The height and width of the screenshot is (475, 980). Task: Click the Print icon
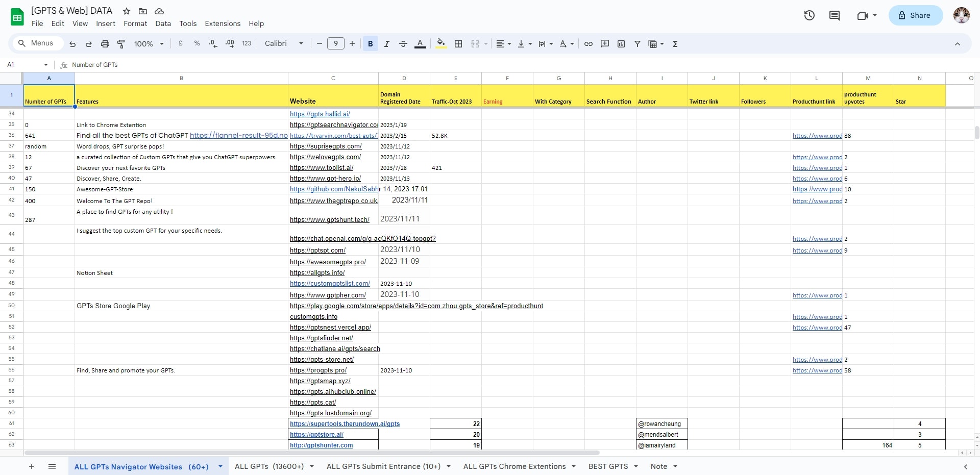(x=105, y=44)
